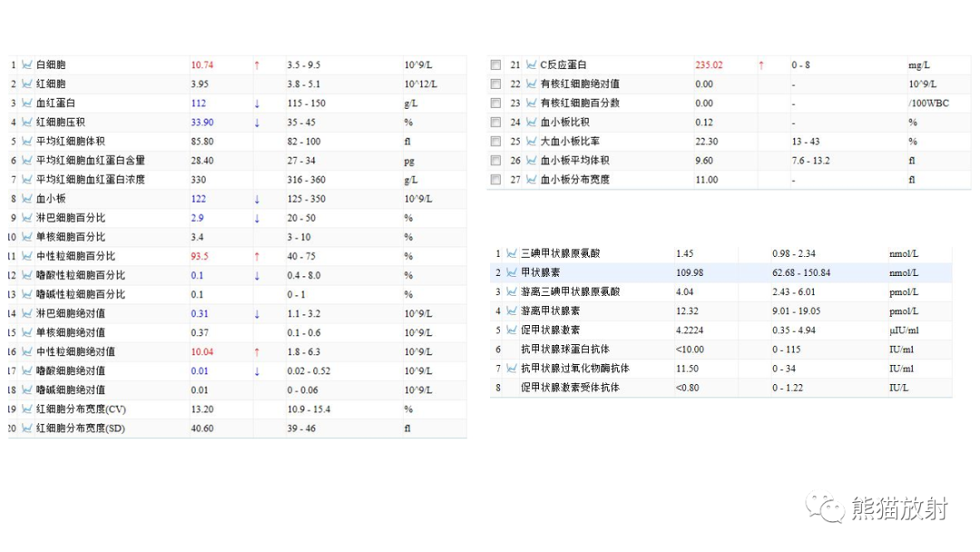This screenshot has width=980, height=552.
Task: Click trend icon for 嗜酸性粒细胞百分比
Action: pyautogui.click(x=27, y=275)
